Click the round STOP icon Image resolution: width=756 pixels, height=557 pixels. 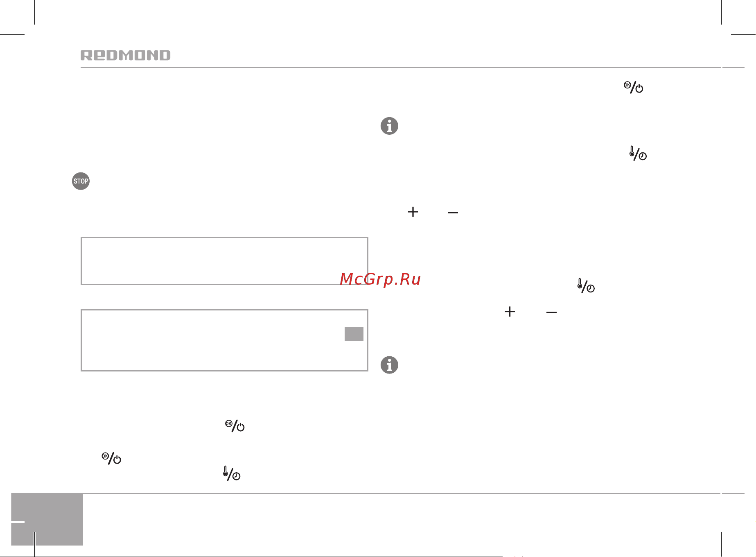tap(81, 181)
